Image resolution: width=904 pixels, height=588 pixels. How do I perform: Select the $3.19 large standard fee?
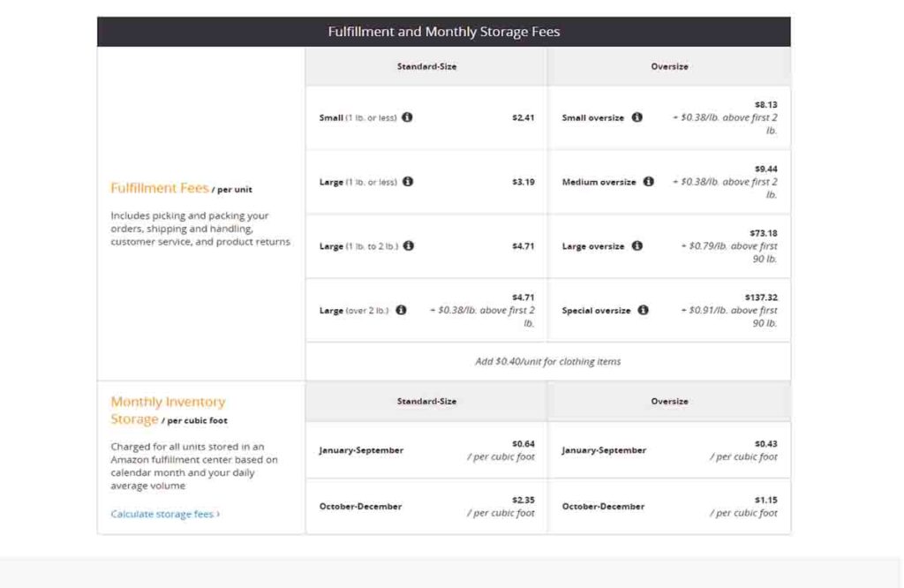(523, 182)
